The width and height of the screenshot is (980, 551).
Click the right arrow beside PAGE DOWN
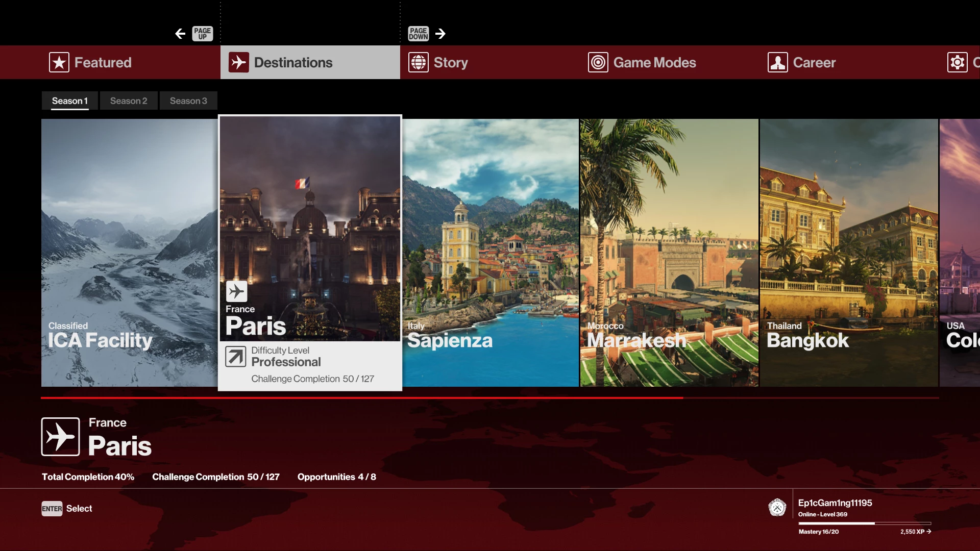(x=440, y=34)
